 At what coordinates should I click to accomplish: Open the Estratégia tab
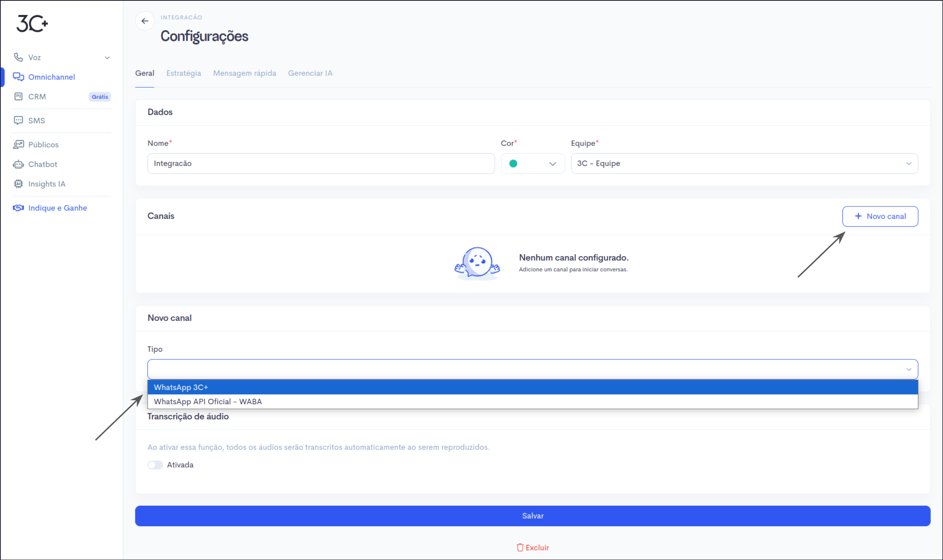pyautogui.click(x=183, y=73)
